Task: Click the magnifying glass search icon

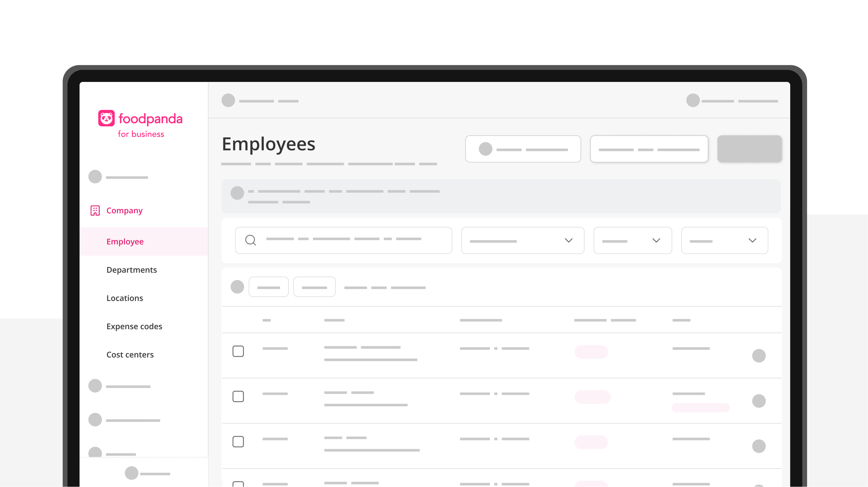Action: pos(250,240)
